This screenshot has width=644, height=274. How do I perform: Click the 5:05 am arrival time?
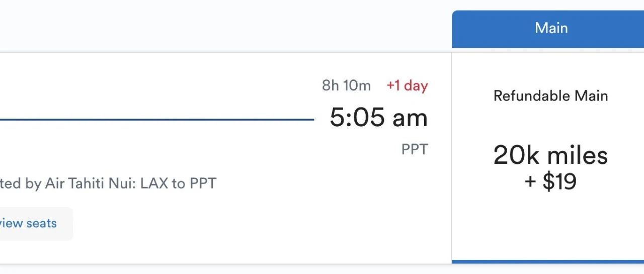[378, 118]
